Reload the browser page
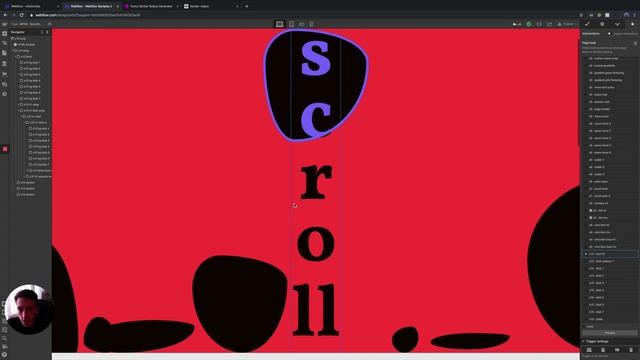Screen dimensions: 640x360 (x=22, y=15)
